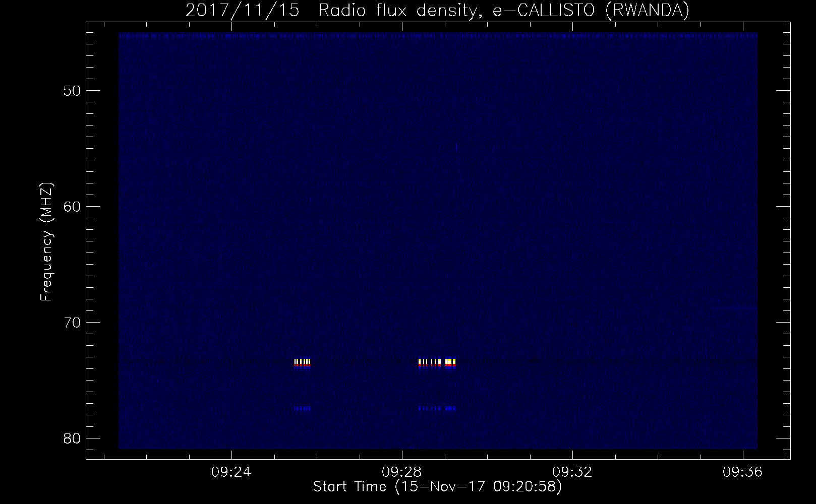The image size is (816, 504).
Task: Click the bright burst near 09:29 at 73.5 MHz
Action: pos(437,363)
